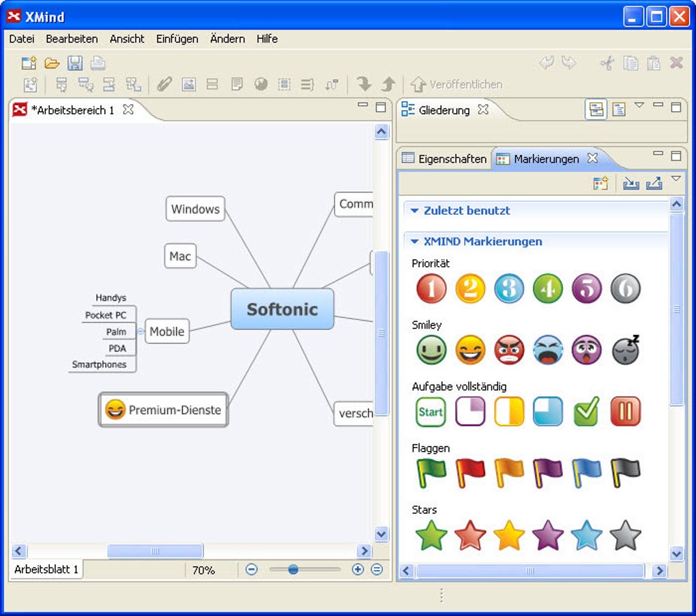The width and height of the screenshot is (696, 616).
Task: Open the Datei menu
Action: [22, 39]
